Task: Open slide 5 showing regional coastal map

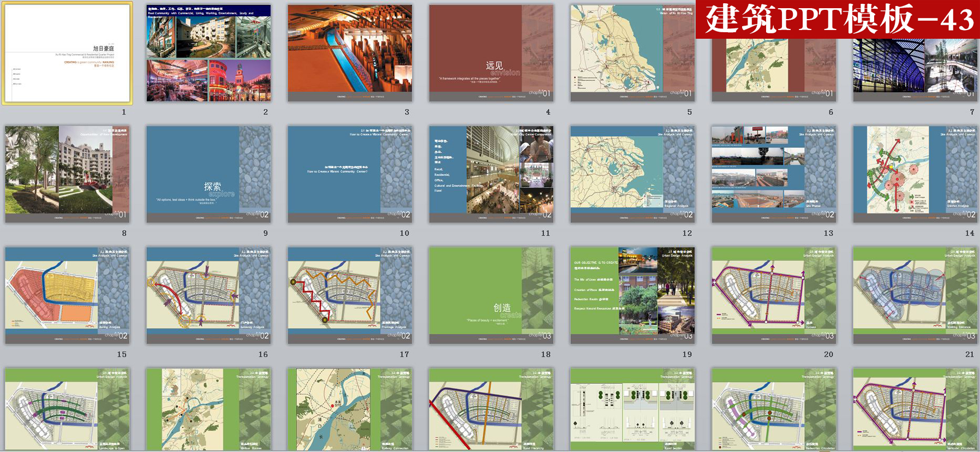Action: pyautogui.click(x=632, y=53)
